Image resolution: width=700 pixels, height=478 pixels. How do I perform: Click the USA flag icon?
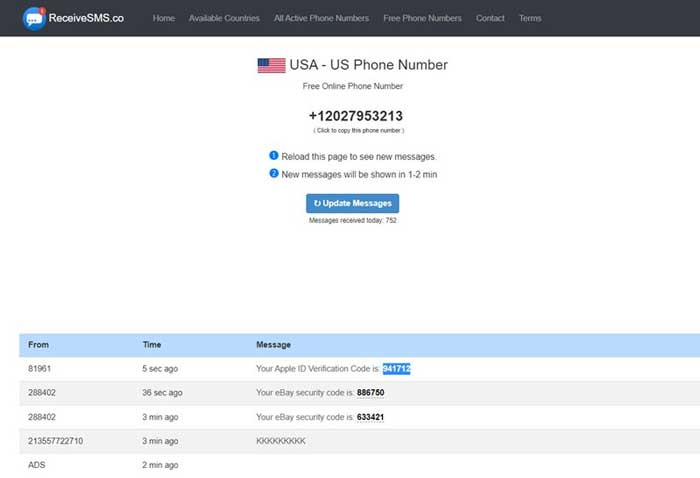pos(271,66)
